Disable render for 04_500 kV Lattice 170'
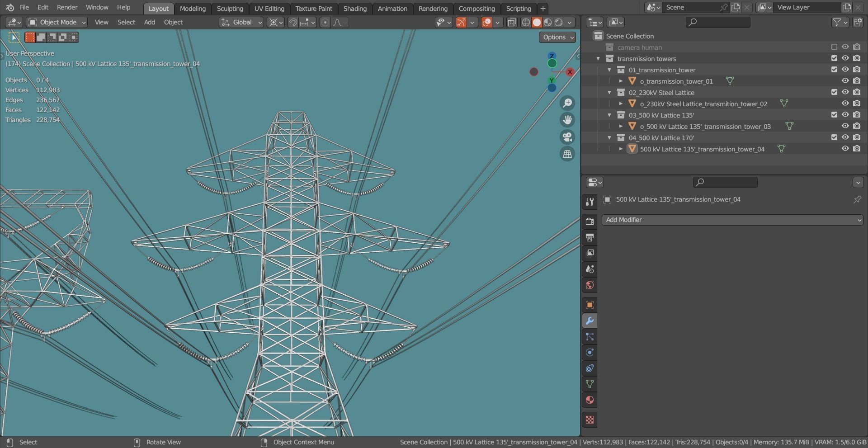 point(857,137)
